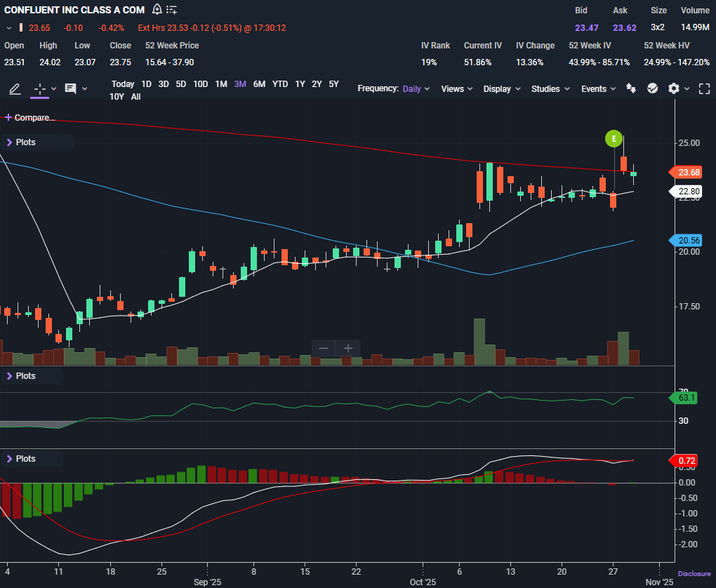Click the Ext Hrs 23.53 quote text
The width and height of the screenshot is (716, 588).
point(212,28)
